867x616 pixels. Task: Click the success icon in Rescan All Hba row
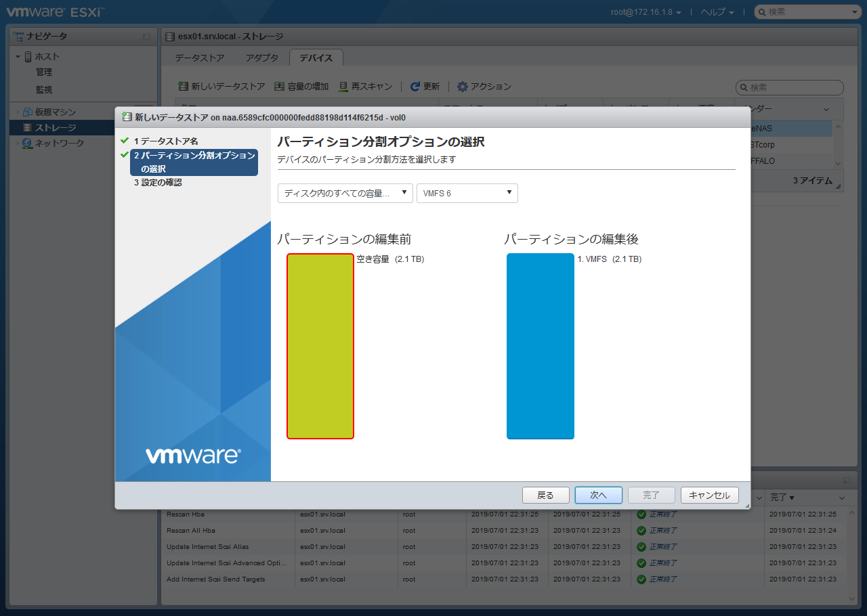tap(641, 531)
